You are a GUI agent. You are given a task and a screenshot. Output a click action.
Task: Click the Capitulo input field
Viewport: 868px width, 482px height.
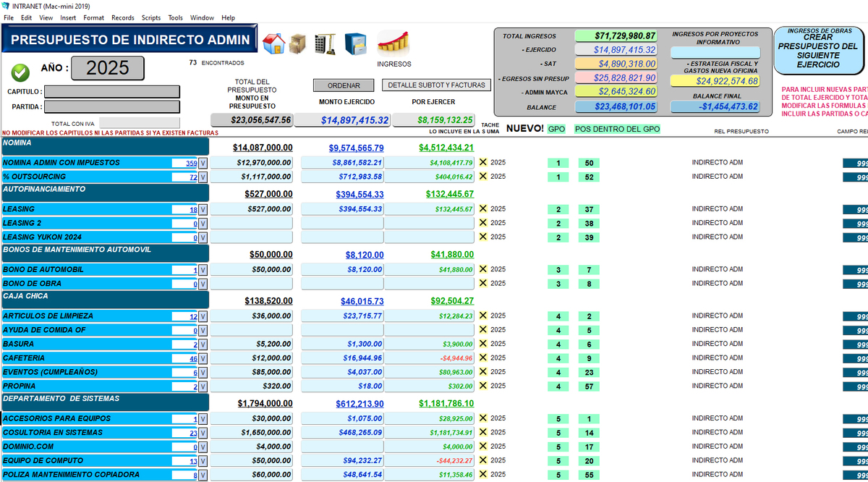click(111, 92)
